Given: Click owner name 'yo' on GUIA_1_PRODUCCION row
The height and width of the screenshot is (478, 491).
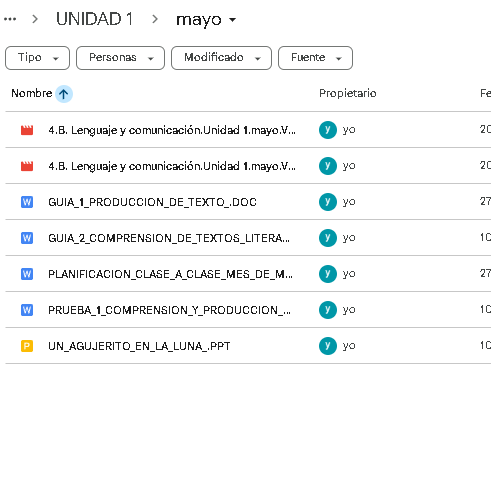Looking at the screenshot, I should [x=349, y=202].
